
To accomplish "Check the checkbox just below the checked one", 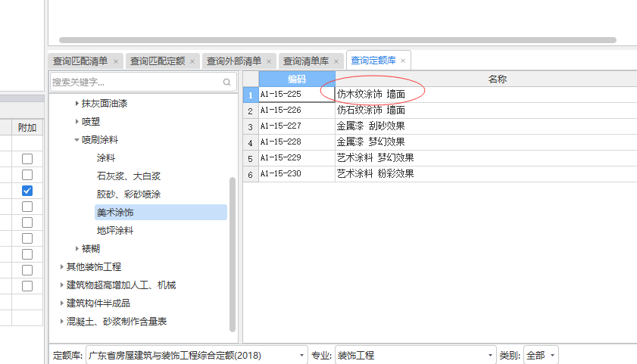I will click(27, 207).
